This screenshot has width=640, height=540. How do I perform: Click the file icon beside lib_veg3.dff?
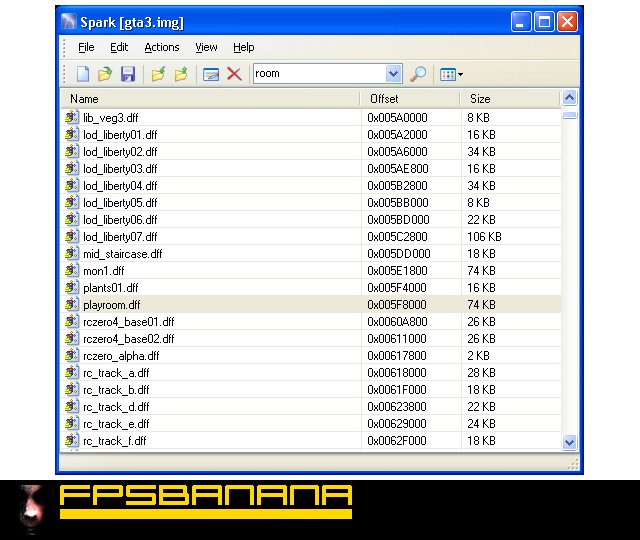[x=72, y=117]
